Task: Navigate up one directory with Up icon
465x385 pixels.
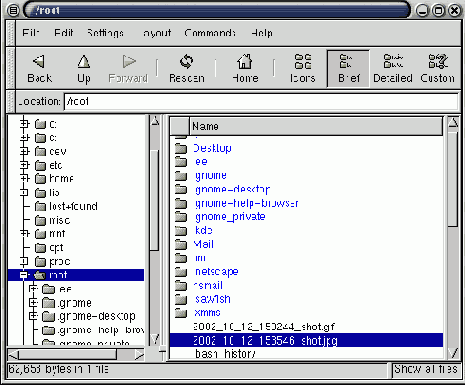Action: tap(84, 62)
